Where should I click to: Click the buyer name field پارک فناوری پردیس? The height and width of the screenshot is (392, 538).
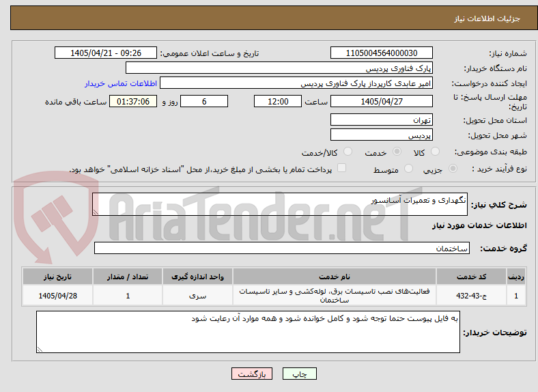tap(279, 68)
